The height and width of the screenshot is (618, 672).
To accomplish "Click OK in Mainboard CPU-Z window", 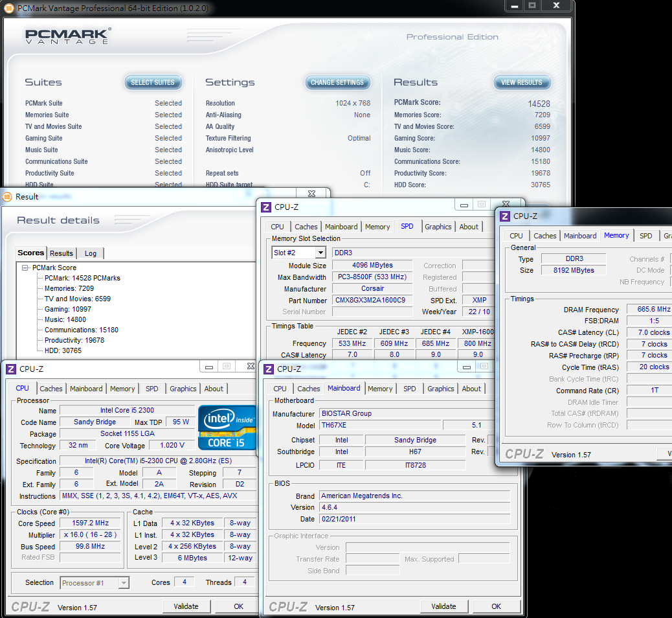I will (497, 606).
